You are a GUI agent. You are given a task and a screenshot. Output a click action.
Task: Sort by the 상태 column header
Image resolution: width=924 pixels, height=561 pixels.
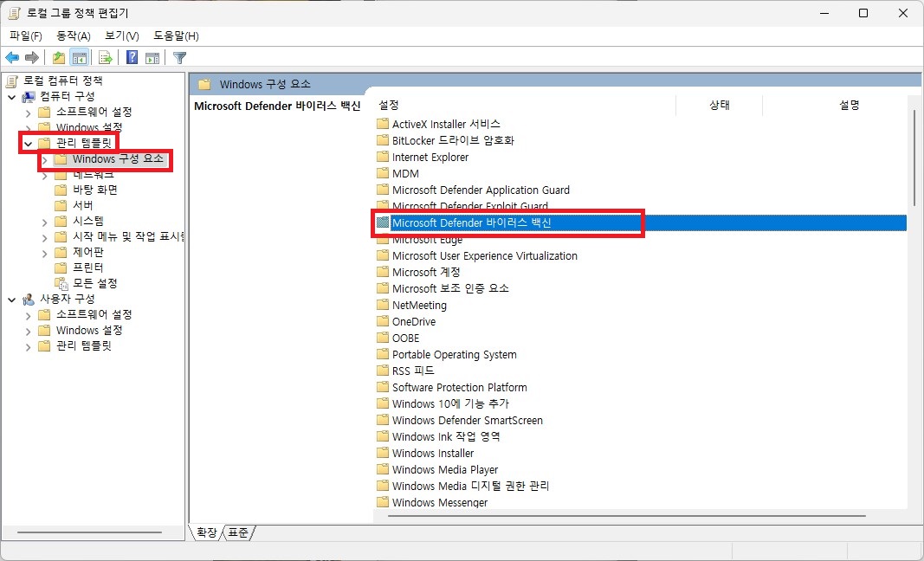719,106
